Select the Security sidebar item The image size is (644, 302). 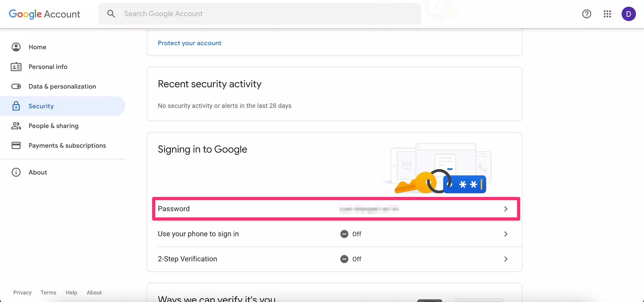click(x=63, y=106)
